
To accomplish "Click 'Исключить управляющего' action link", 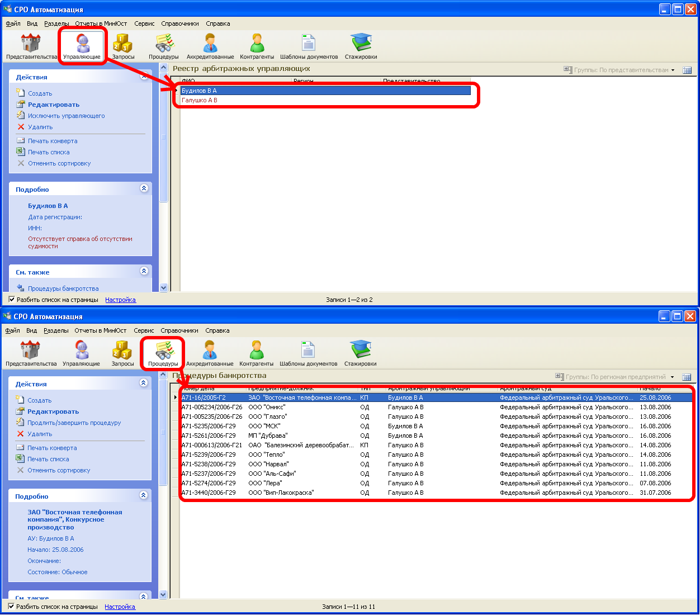I will 66,116.
